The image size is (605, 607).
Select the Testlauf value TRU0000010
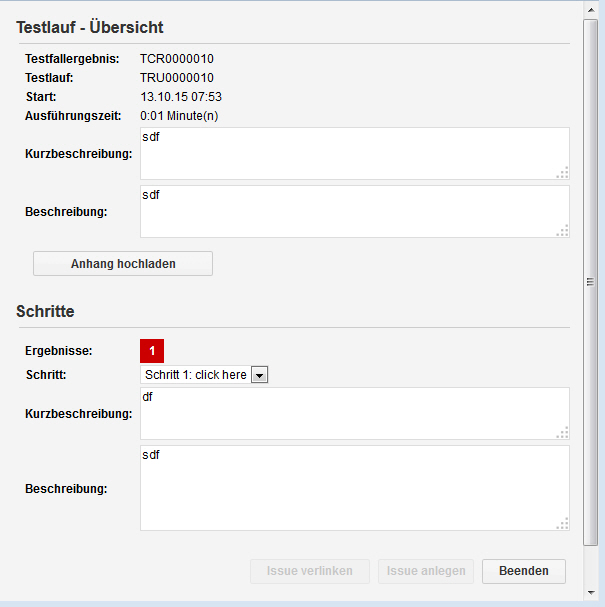click(x=177, y=78)
